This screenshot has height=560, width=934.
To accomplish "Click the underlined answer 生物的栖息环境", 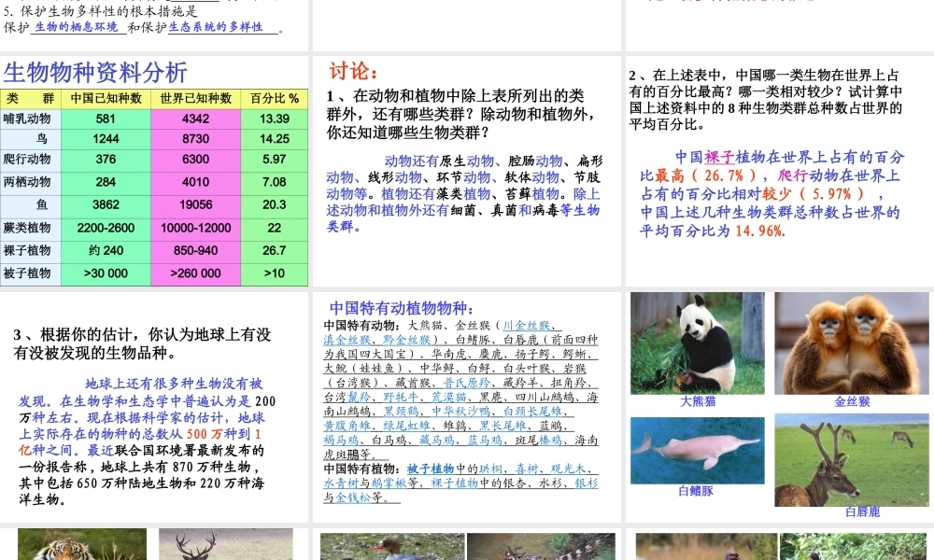I will [77, 27].
